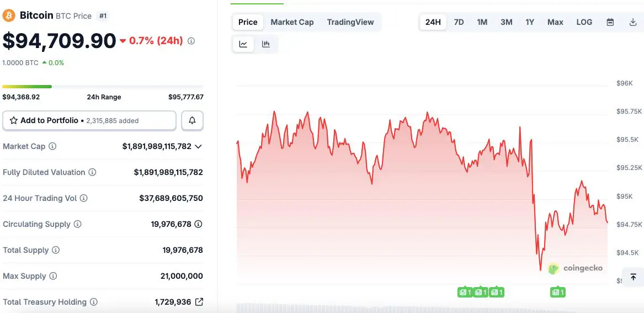The height and width of the screenshot is (313, 644).
Task: Open Total Treasury Holding external link icon
Action: click(199, 302)
